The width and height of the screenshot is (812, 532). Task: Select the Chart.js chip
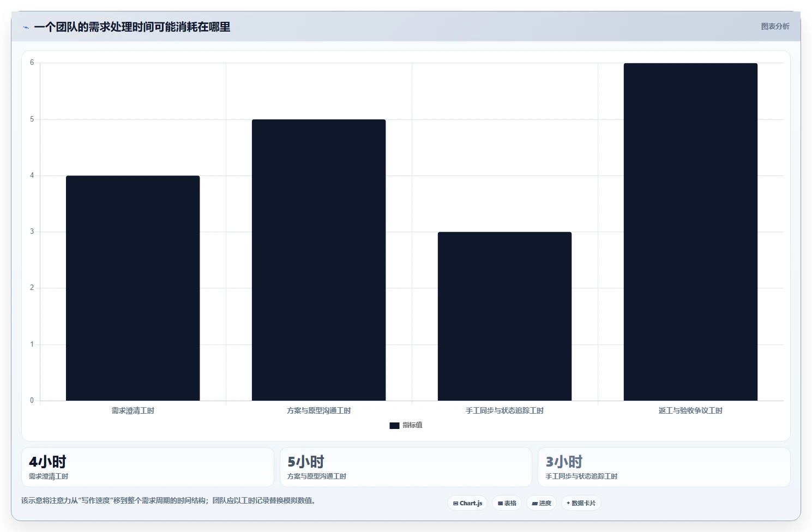click(467, 503)
